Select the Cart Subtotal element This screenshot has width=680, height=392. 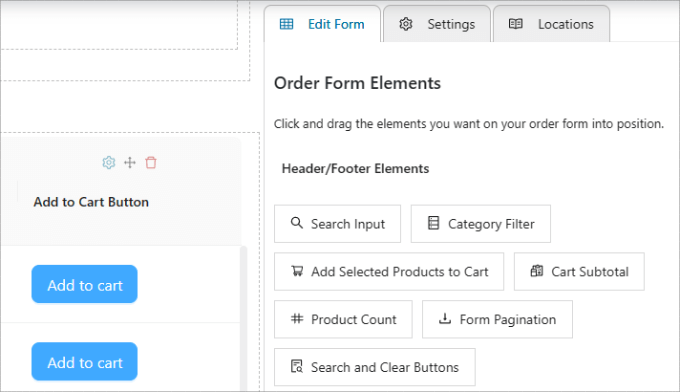pyautogui.click(x=579, y=271)
